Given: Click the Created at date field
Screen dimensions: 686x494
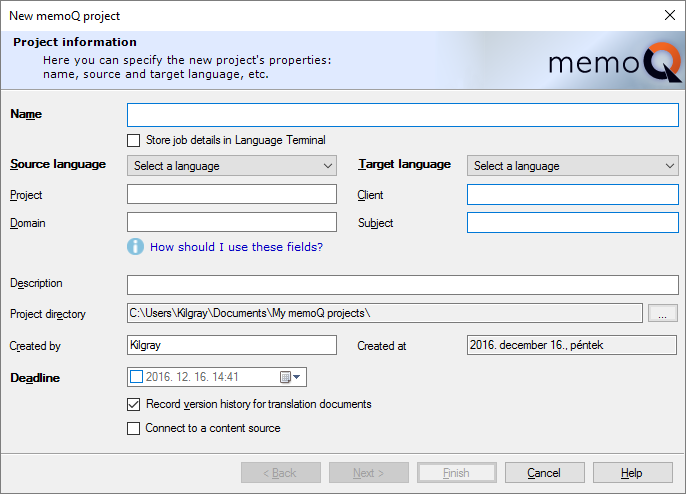Looking at the screenshot, I should click(572, 345).
